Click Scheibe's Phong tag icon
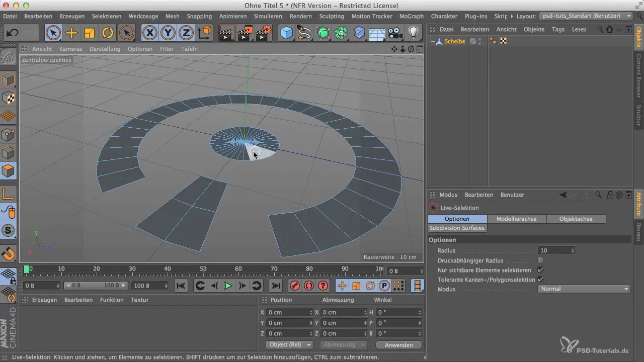644x362 pixels. pyautogui.click(x=494, y=41)
